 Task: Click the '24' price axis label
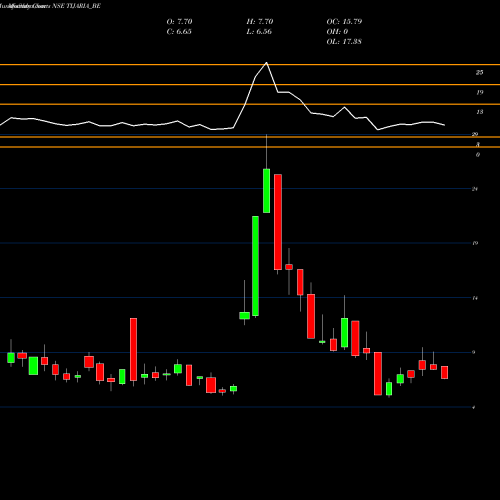coord(475,189)
